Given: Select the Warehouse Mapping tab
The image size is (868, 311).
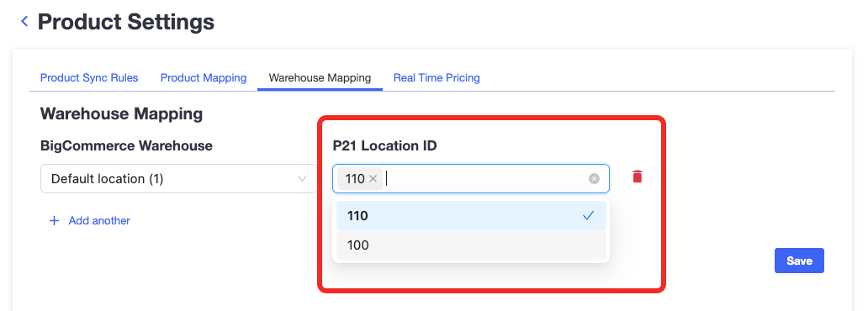Looking at the screenshot, I should (320, 78).
